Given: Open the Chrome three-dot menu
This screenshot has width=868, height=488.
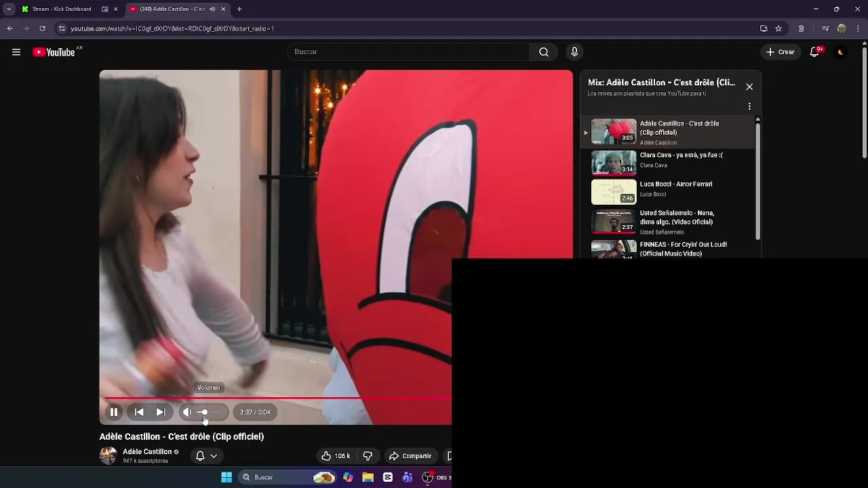Looking at the screenshot, I should click(858, 28).
